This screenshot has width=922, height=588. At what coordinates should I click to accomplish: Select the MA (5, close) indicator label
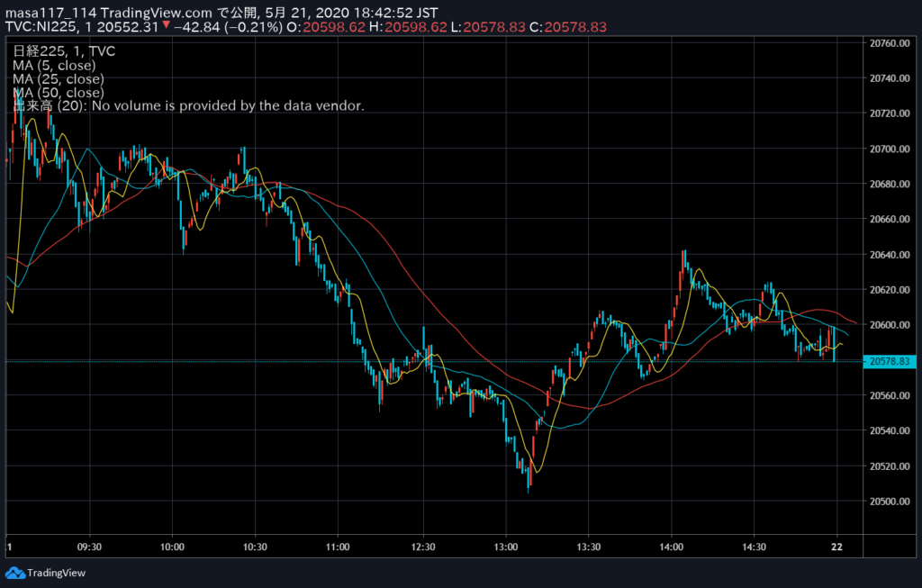[x=54, y=65]
